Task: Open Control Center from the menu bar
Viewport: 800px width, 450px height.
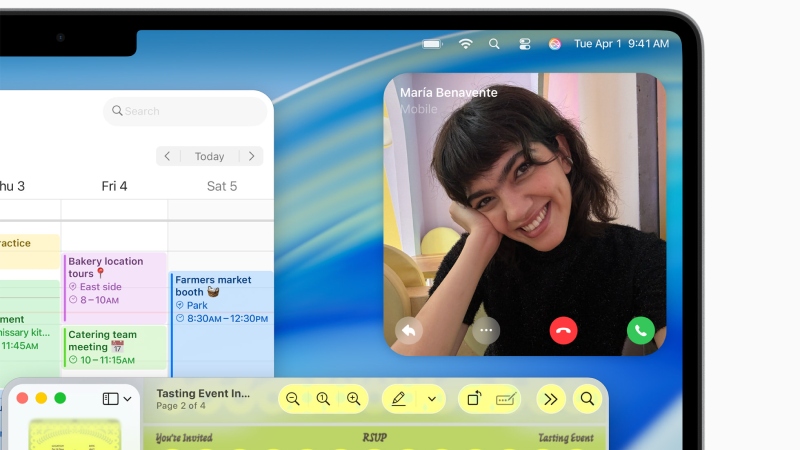Action: pos(525,44)
